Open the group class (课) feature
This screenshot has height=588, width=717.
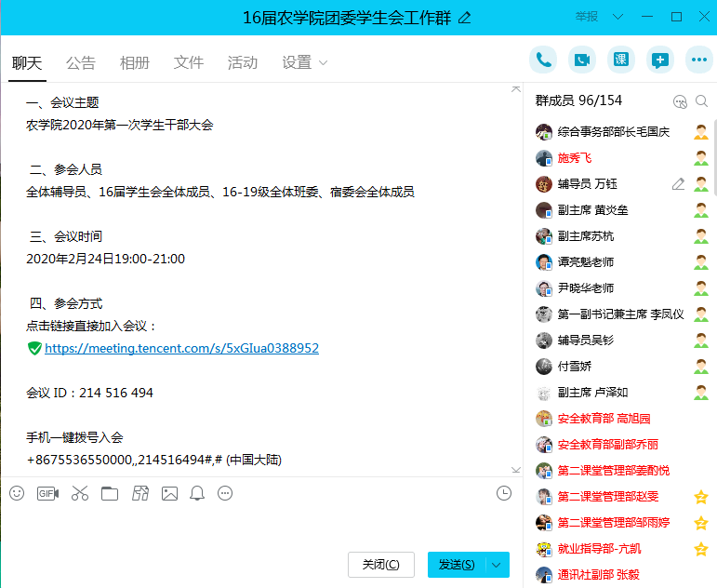pyautogui.click(x=621, y=60)
